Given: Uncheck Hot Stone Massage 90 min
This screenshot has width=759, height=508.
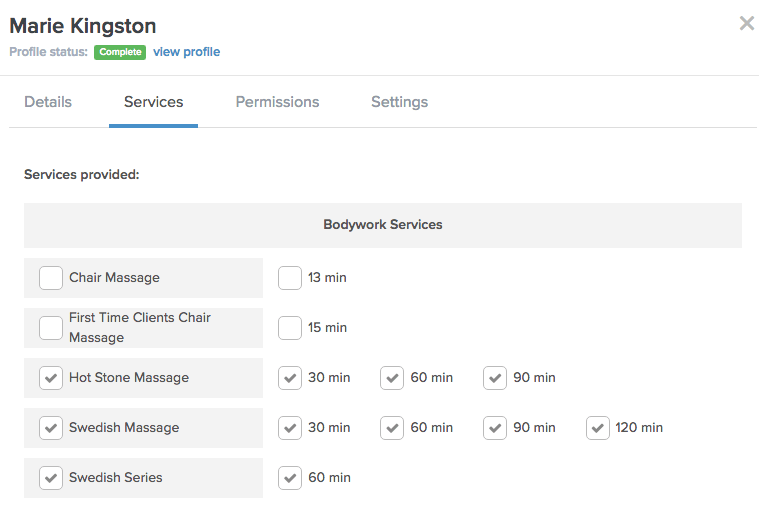Looking at the screenshot, I should [x=495, y=378].
